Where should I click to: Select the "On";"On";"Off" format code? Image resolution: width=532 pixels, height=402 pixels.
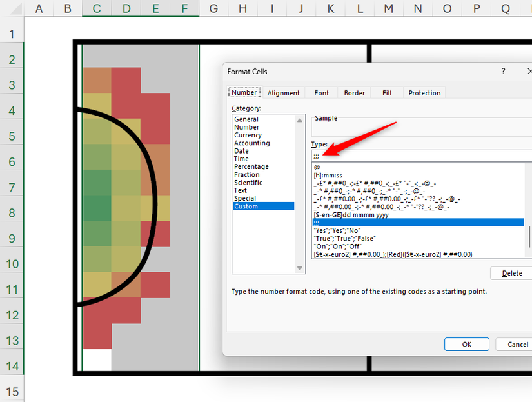coord(335,246)
